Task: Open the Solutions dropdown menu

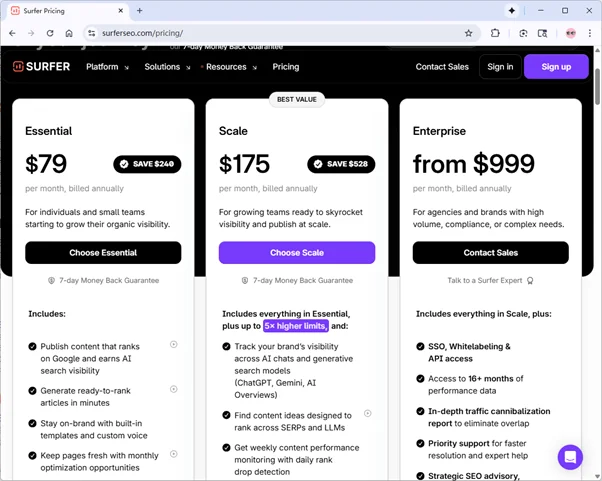Action: (167, 67)
